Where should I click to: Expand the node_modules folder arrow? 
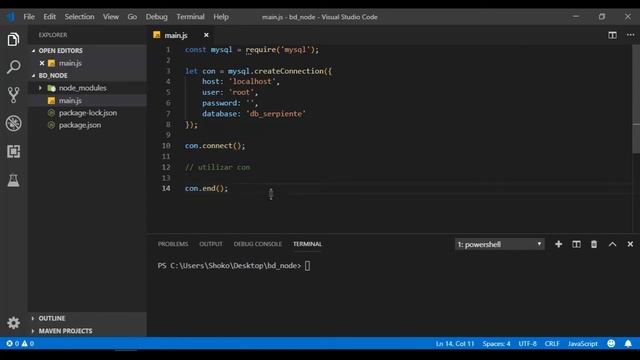[x=40, y=88]
